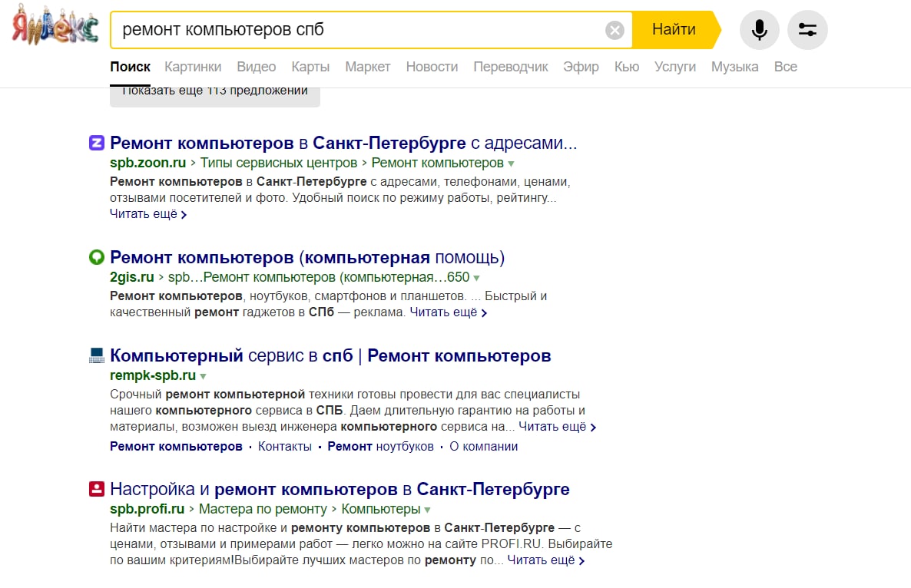Click the rempk-spb computer favicon
Screen dimensions: 911x588
97,355
